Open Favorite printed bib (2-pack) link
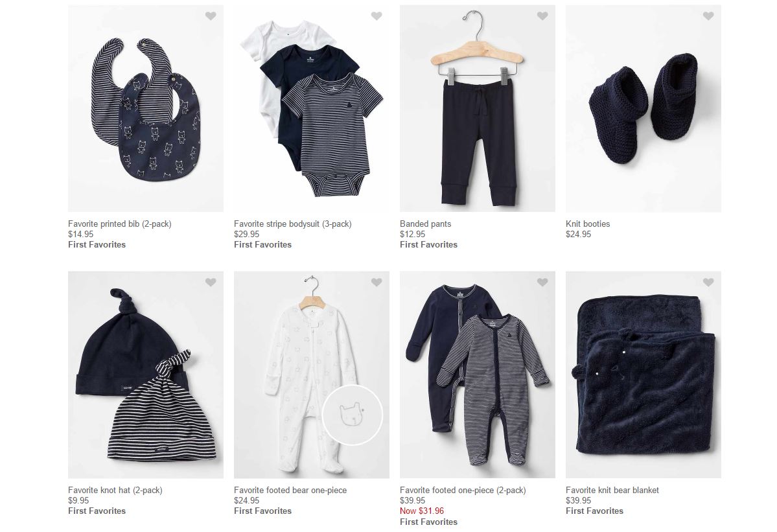777x532 pixels. click(x=119, y=224)
